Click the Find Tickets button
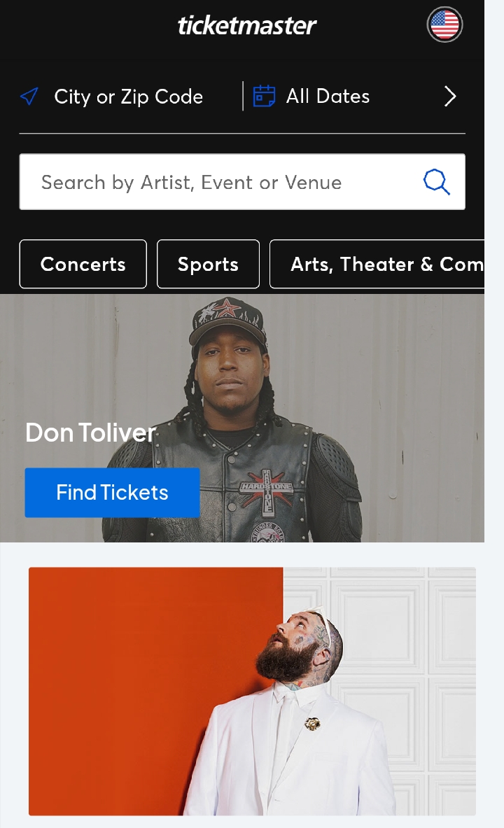 [x=112, y=493]
